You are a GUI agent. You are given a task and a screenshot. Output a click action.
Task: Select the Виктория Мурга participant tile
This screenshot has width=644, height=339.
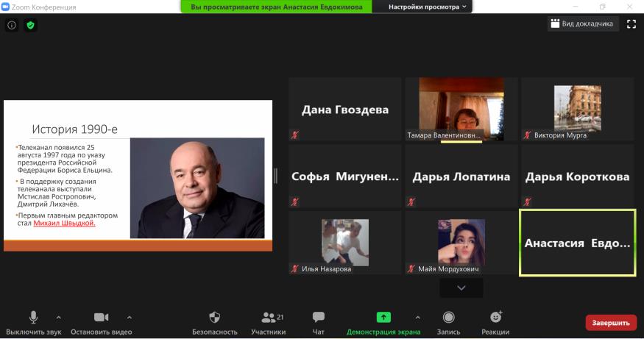pos(578,109)
